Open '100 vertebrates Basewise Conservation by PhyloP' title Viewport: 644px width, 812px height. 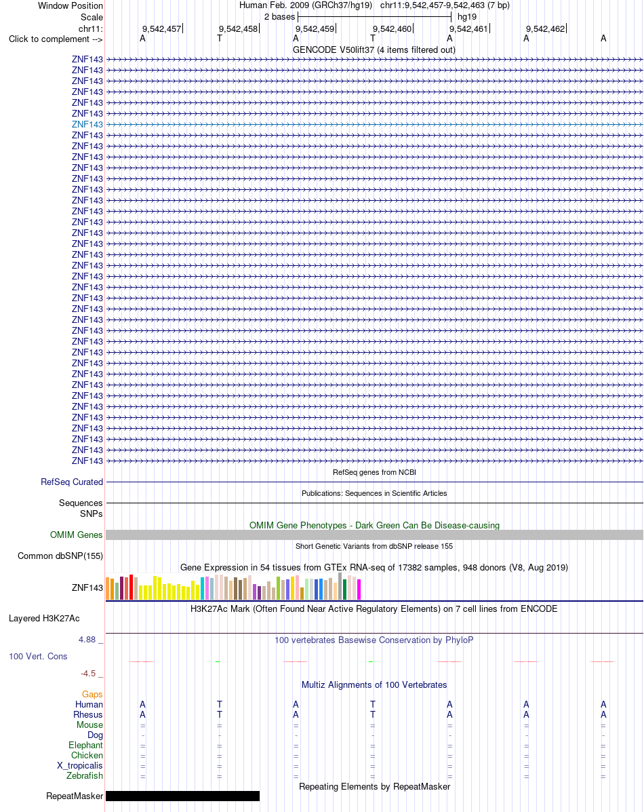(374, 640)
